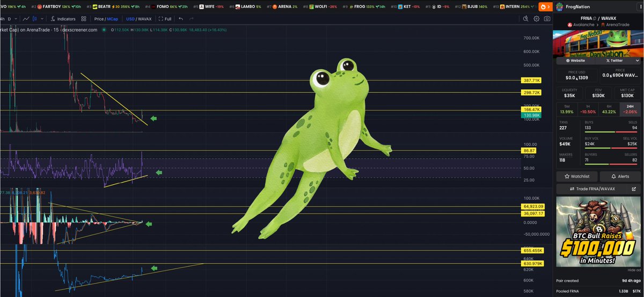Click Trade FRNA/WAVAX button
Screen dimensions: 644x297
pos(592,189)
